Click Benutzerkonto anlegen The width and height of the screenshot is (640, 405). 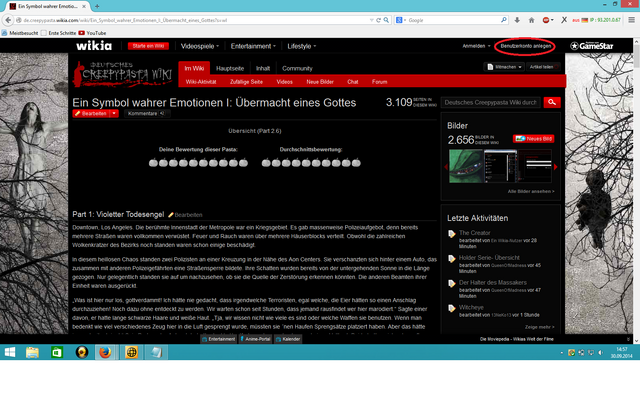click(x=526, y=46)
